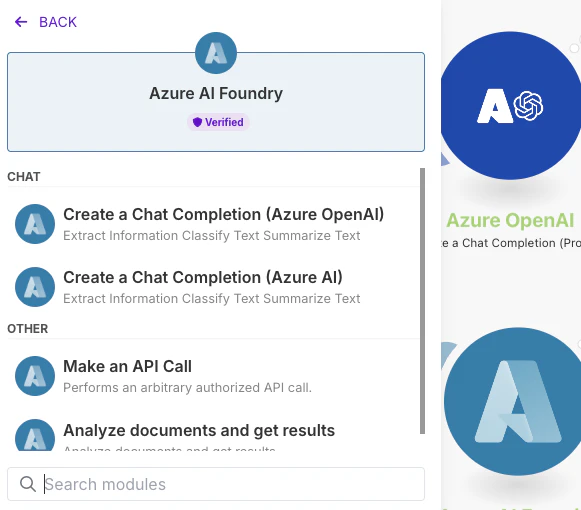Go back via the BACK text link
The height and width of the screenshot is (510, 581).
(58, 22)
